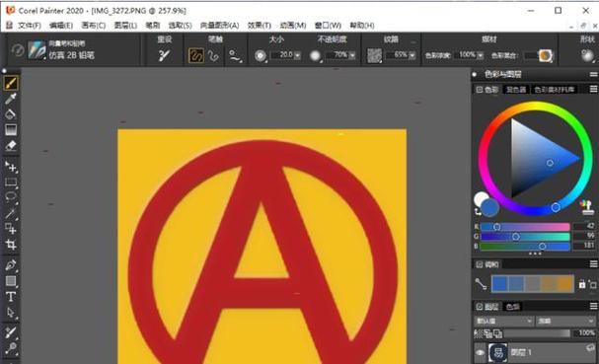599x364 pixels.
Task: Select the Eraser tool
Action: pos(11,146)
